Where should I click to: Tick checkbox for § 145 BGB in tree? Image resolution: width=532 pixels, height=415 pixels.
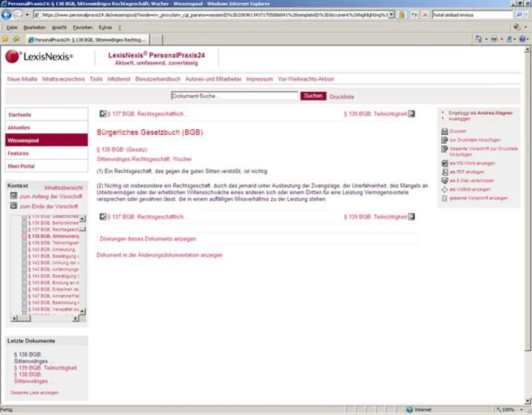24,283
